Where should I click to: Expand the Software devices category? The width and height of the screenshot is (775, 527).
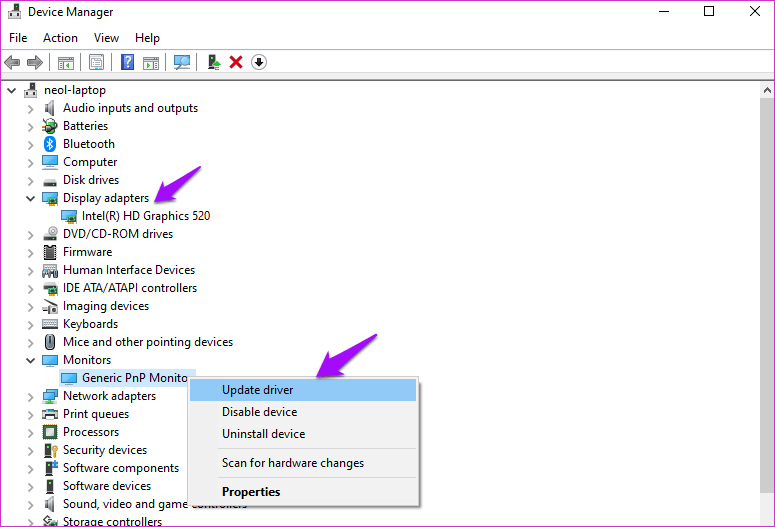click(x=31, y=486)
